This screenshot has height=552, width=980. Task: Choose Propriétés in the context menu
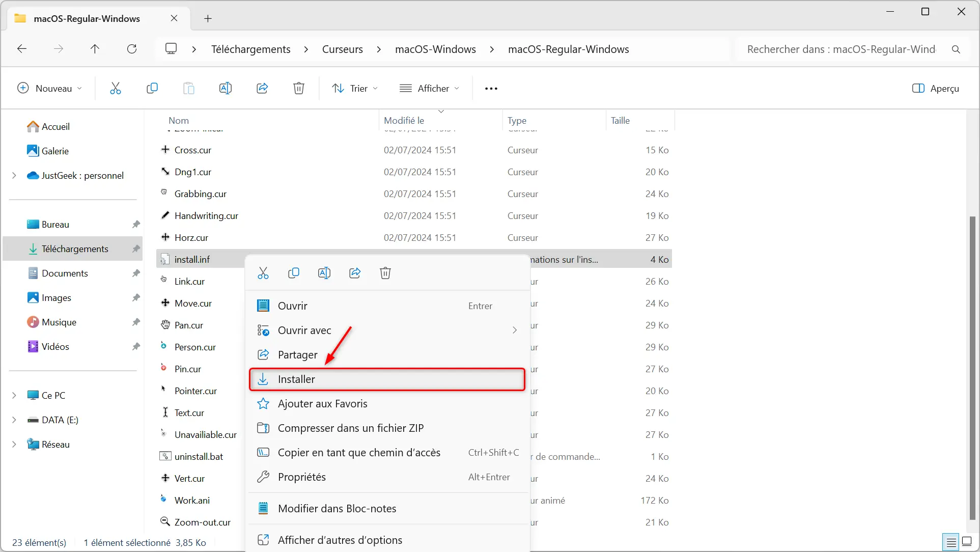coord(387,477)
